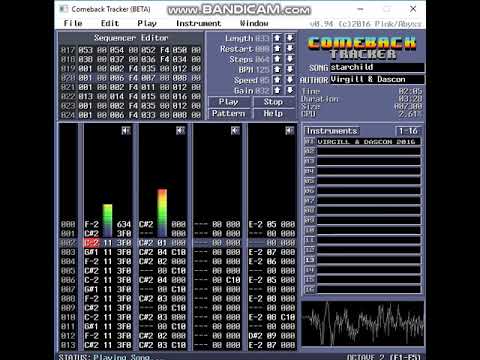Raise the Steps value with up arrow
Screen dimensions: 480x360
click(x=277, y=59)
